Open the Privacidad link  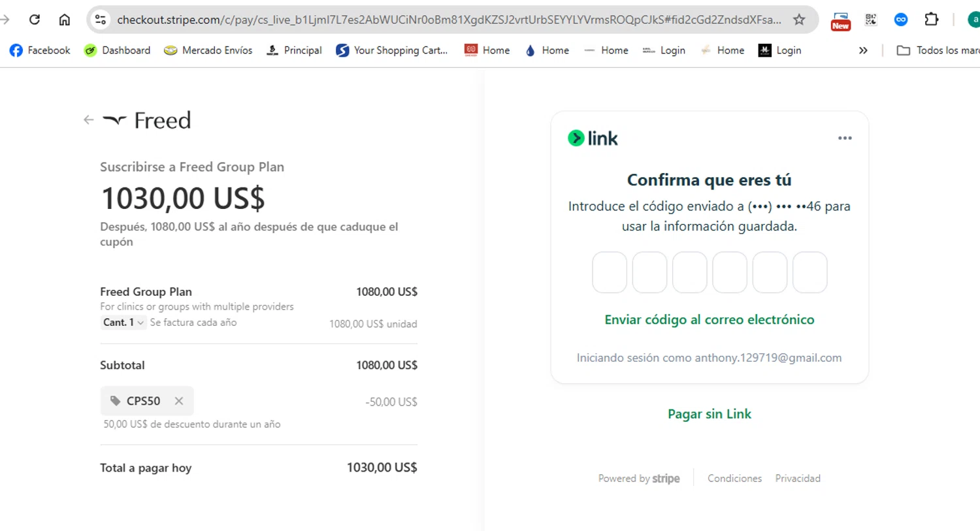pyautogui.click(x=798, y=479)
